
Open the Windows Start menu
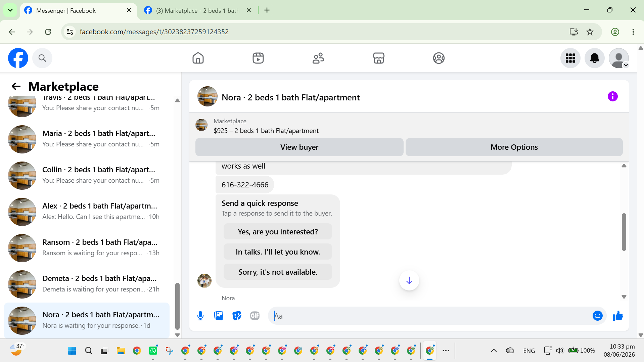(x=72, y=351)
